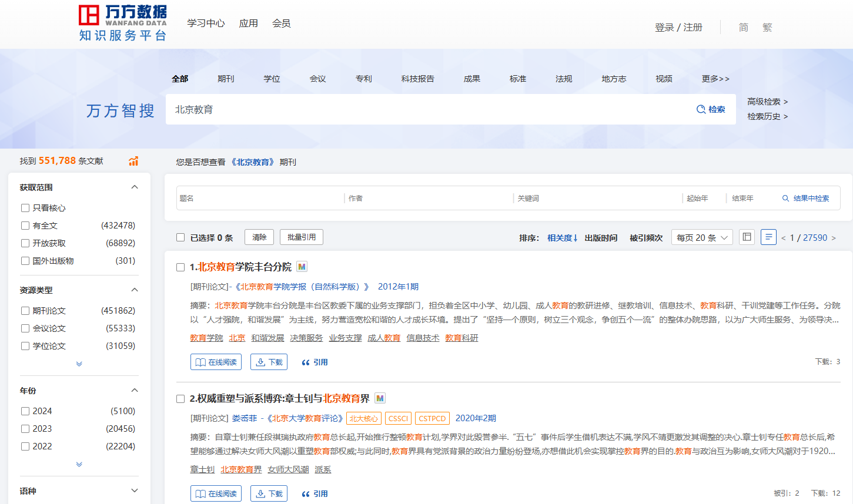Open 检索历史 search history
The image size is (853, 504).
767,116
